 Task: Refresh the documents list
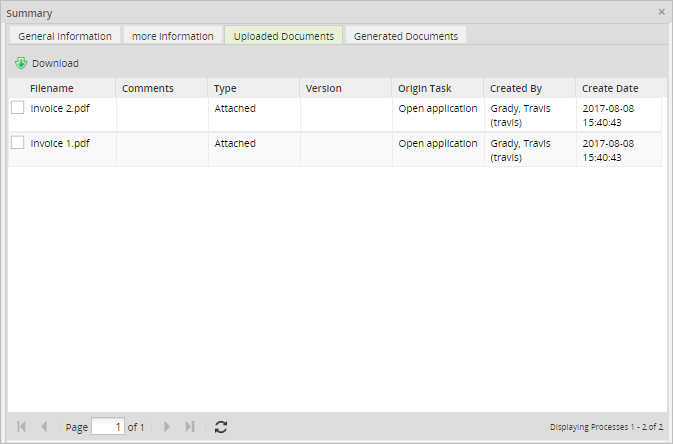[221, 427]
